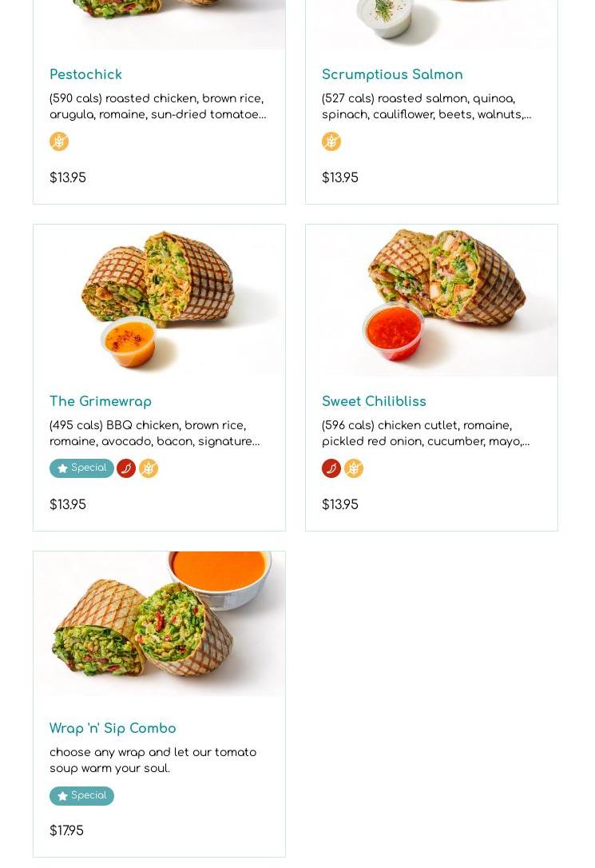
Task: Click the Scrumptious Salmon description text
Action: click(x=426, y=106)
